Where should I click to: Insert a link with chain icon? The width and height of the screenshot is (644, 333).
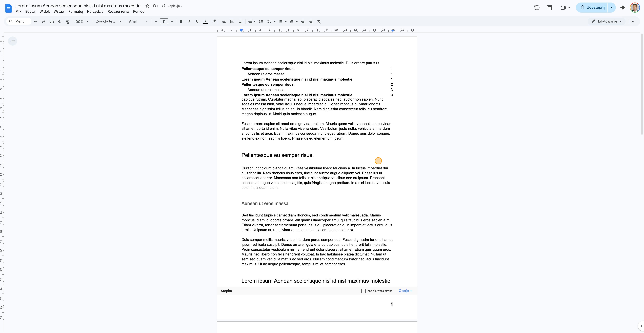(224, 22)
